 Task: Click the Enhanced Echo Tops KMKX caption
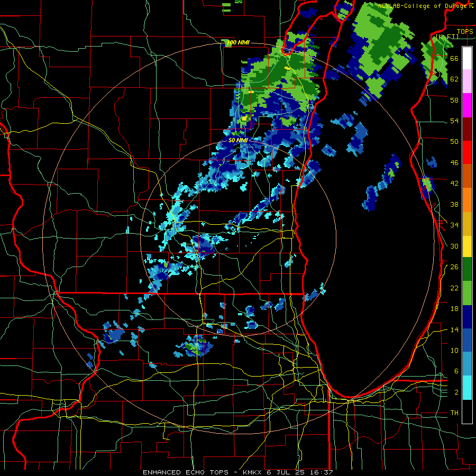(x=237, y=472)
